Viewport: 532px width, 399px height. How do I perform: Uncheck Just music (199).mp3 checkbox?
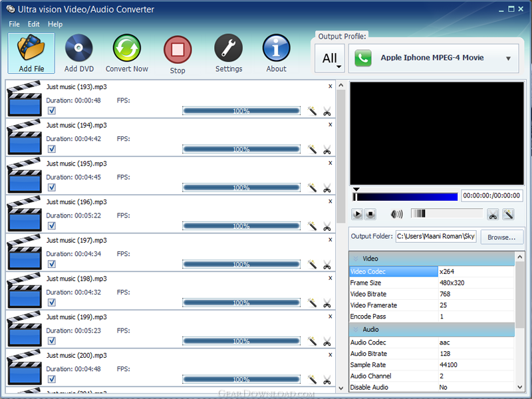point(52,340)
